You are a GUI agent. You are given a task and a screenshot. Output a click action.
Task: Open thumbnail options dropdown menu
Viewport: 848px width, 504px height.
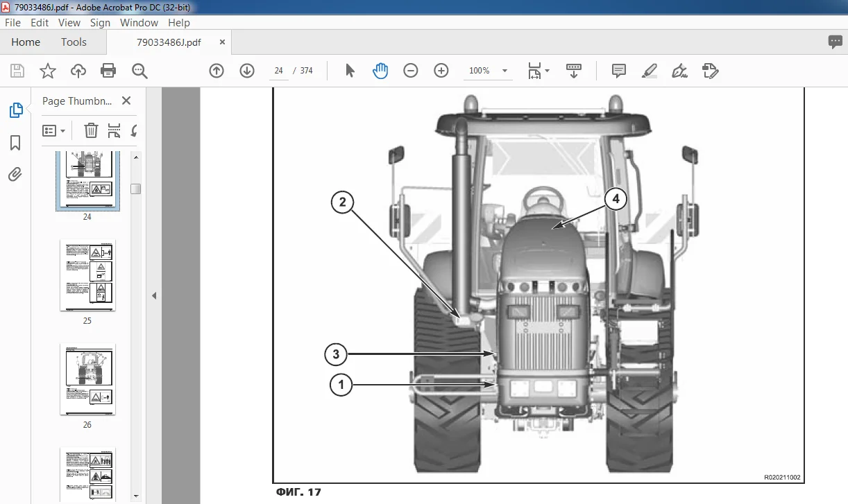(x=54, y=130)
